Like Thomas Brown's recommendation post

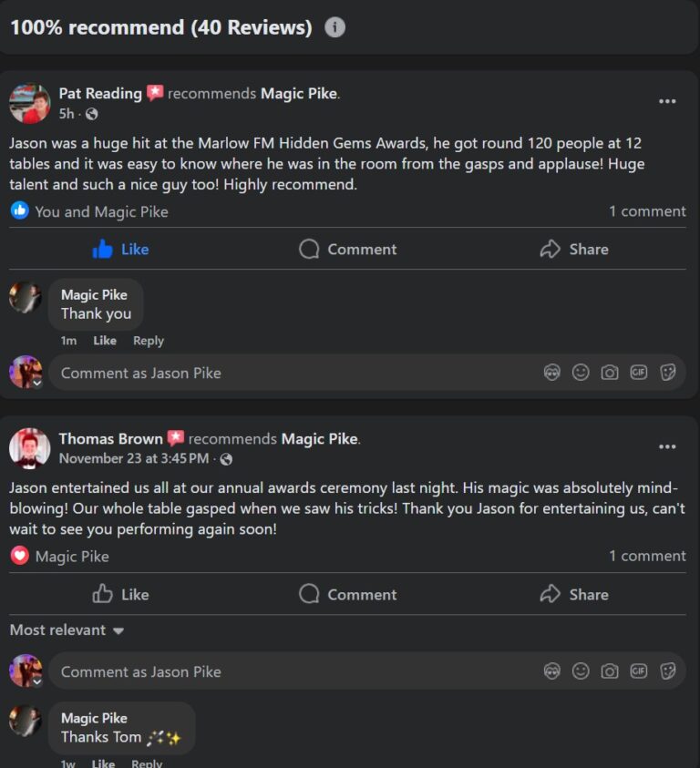tap(120, 594)
